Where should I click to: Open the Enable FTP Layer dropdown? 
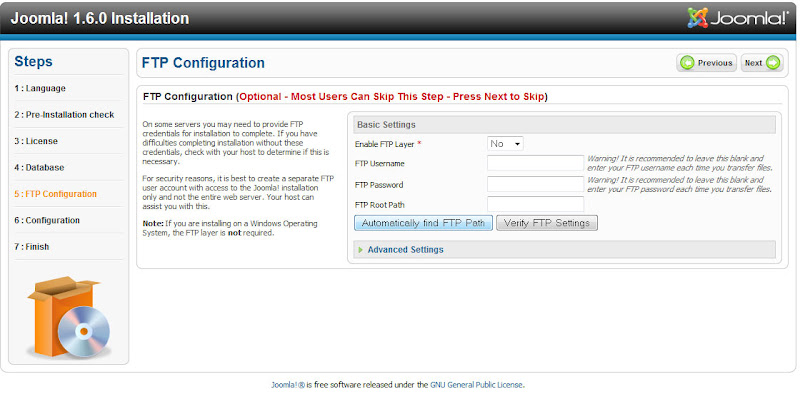505,144
